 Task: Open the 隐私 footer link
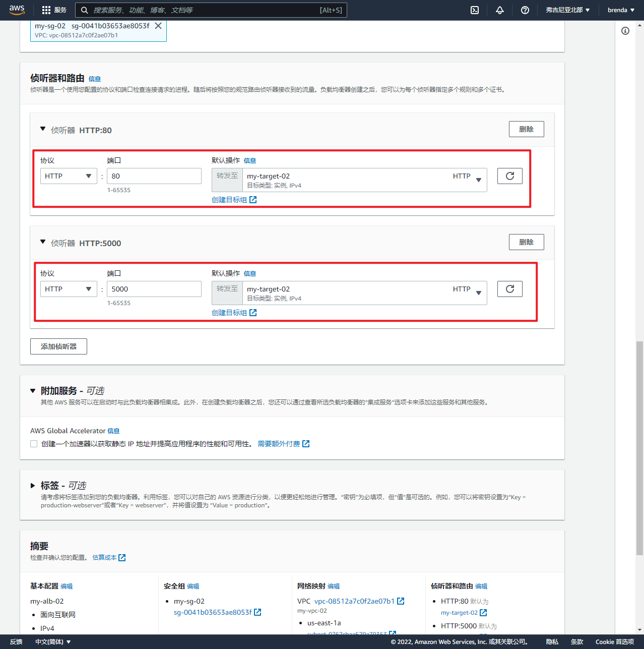click(552, 642)
